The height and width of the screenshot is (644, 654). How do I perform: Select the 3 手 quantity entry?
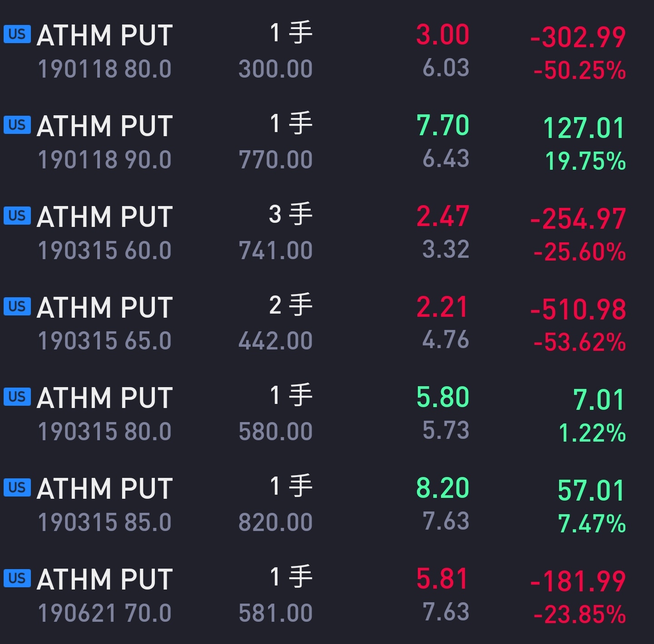click(291, 214)
